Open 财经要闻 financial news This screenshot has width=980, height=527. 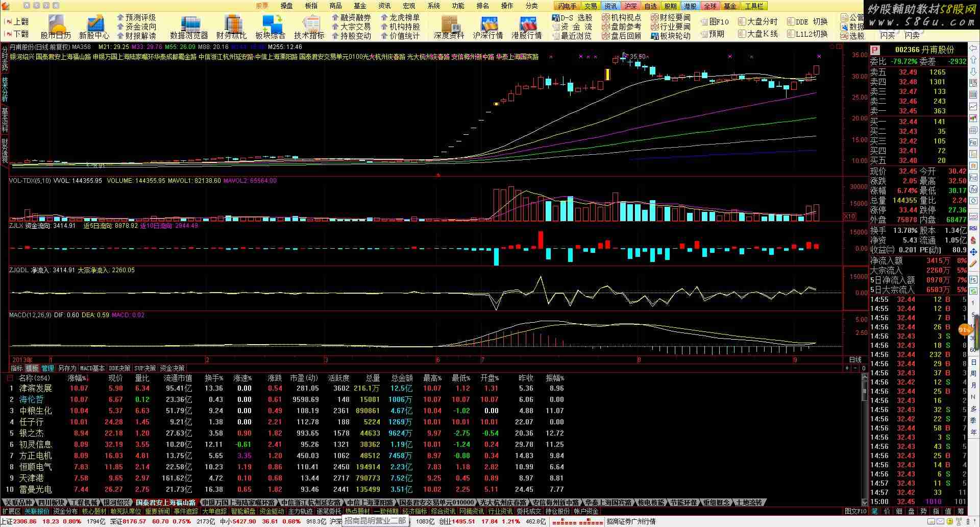[671, 17]
